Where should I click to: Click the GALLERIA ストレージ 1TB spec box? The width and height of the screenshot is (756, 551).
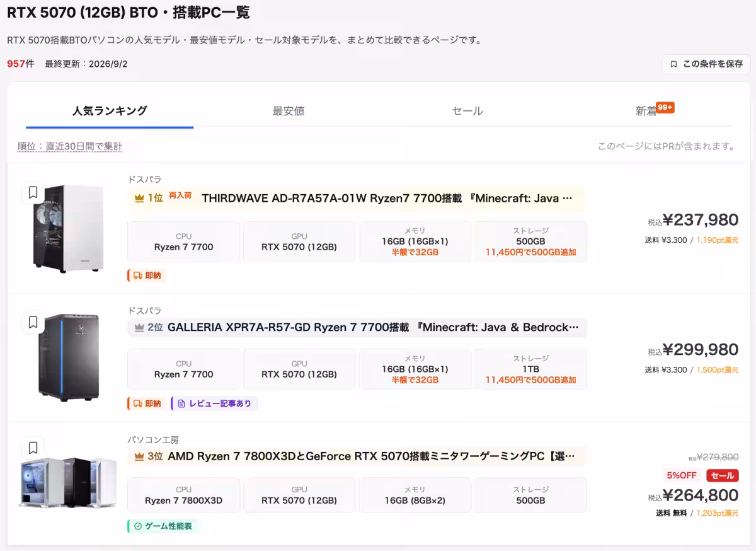tap(530, 369)
